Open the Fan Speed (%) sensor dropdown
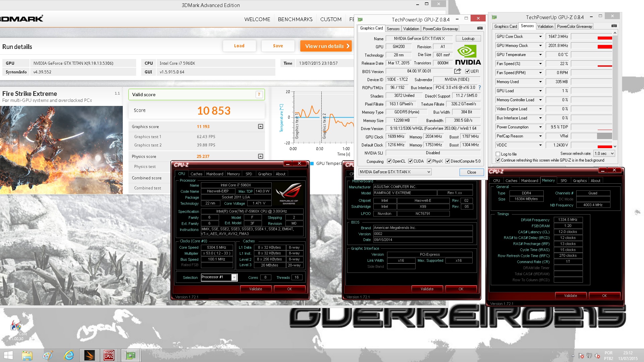The height and width of the screenshot is (362, 644). (x=540, y=64)
